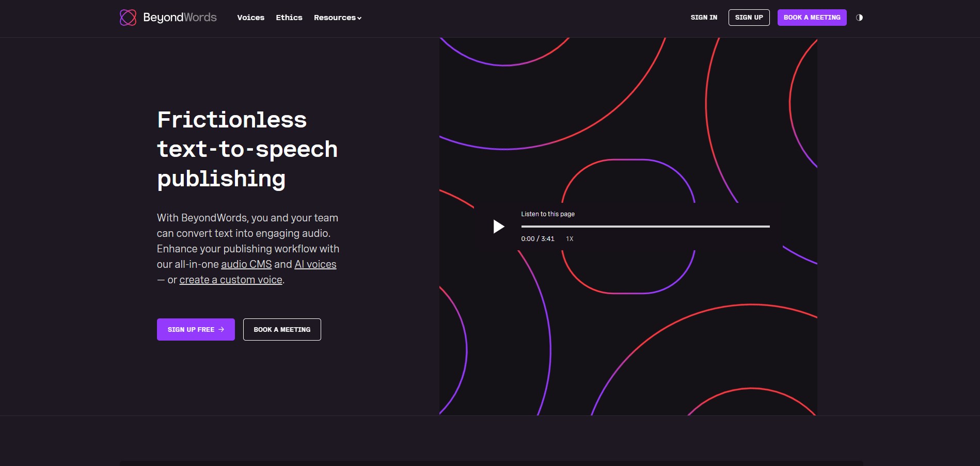Screen dimensions: 980x466
Task: Click the Frictionless text-to-speech publishing heading
Action: coord(247,149)
